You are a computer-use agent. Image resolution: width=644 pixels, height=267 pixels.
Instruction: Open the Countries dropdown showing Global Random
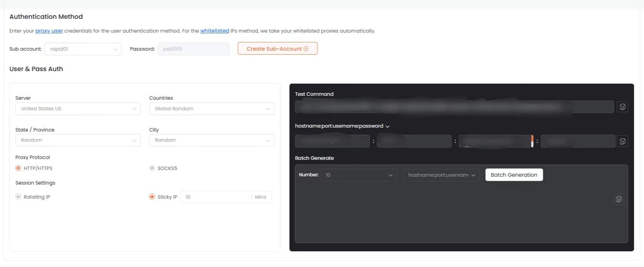pyautogui.click(x=212, y=109)
